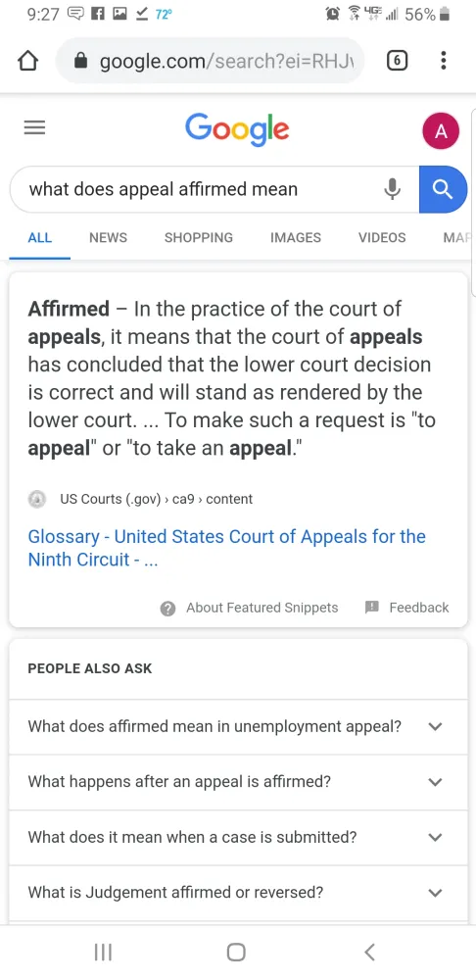Tap the blue search magnifier button
476x980 pixels.
coord(443,189)
